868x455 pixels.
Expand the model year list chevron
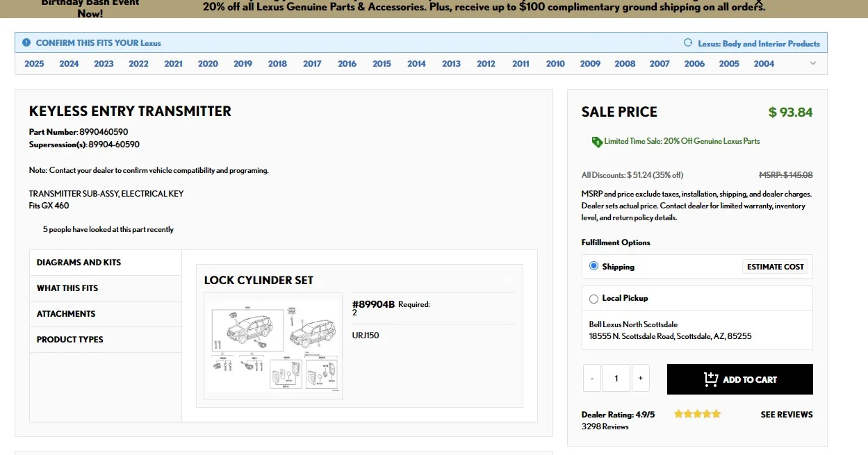(x=813, y=63)
